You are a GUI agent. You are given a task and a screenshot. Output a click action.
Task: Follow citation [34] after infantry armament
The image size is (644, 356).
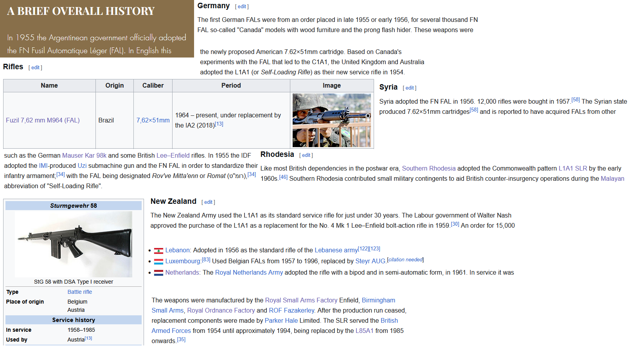61,174
